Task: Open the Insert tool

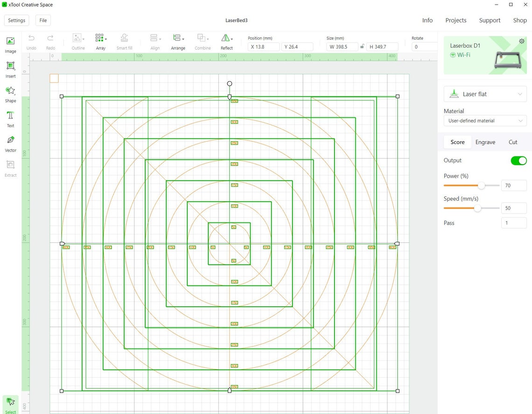Action: 10,70
